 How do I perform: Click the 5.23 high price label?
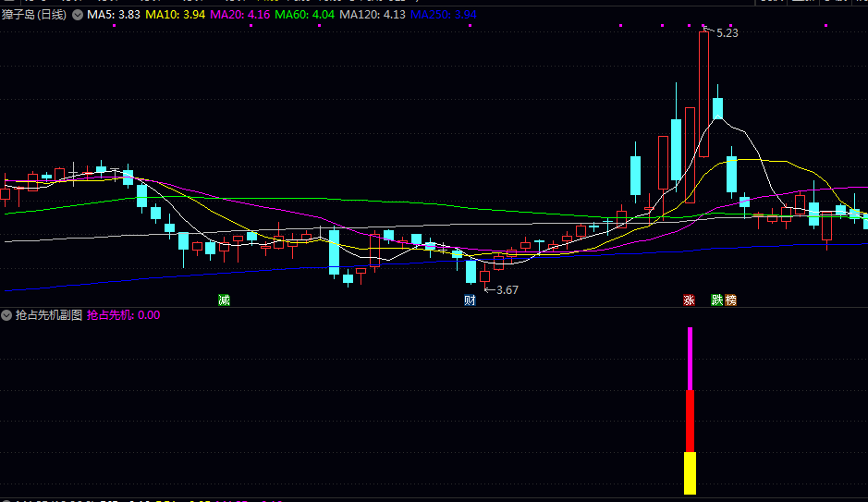(727, 33)
